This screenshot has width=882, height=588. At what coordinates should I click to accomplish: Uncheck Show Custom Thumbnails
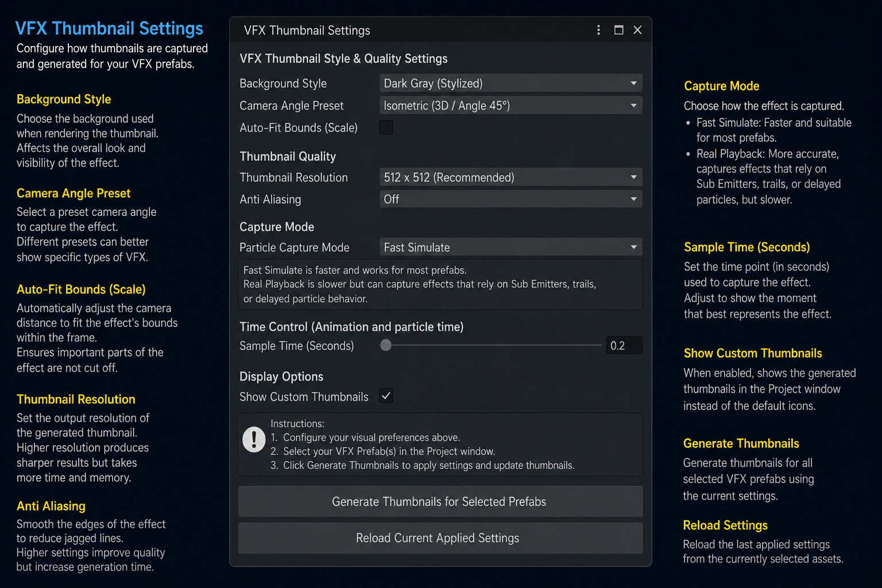coord(386,396)
